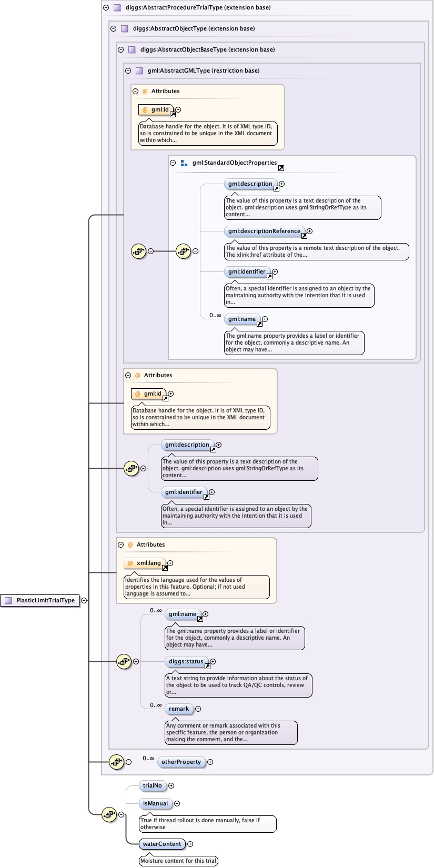Collapse the diggs:AbstractObjectType section
Screen dimensions: 434x868
pyautogui.click(x=114, y=29)
